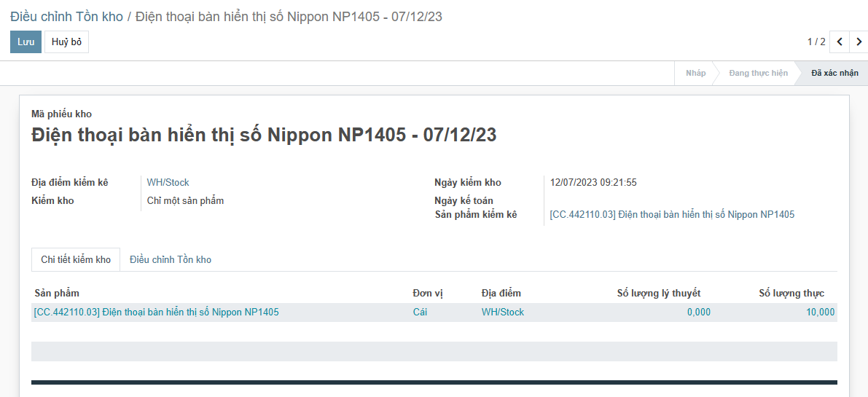Click the record title heading
This screenshot has width=868, height=397.
[264, 135]
